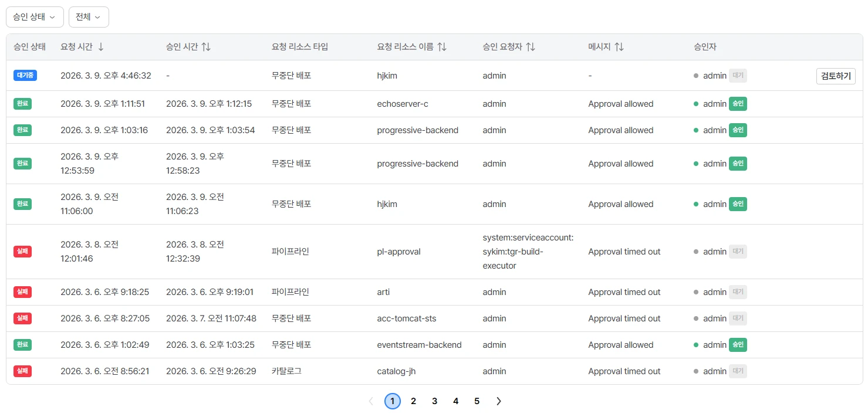Click 검토하기 button for hjkim request
Viewport: 868px width, 417px height.
click(836, 76)
